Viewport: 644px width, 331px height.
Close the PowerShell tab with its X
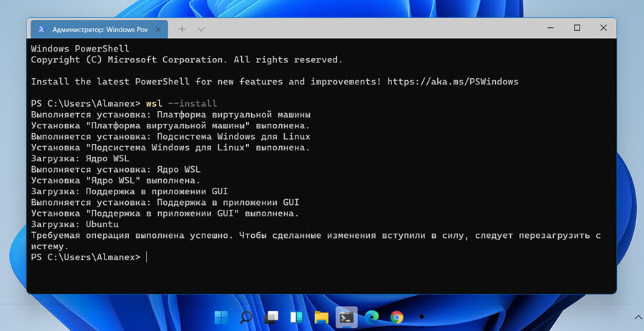click(158, 29)
